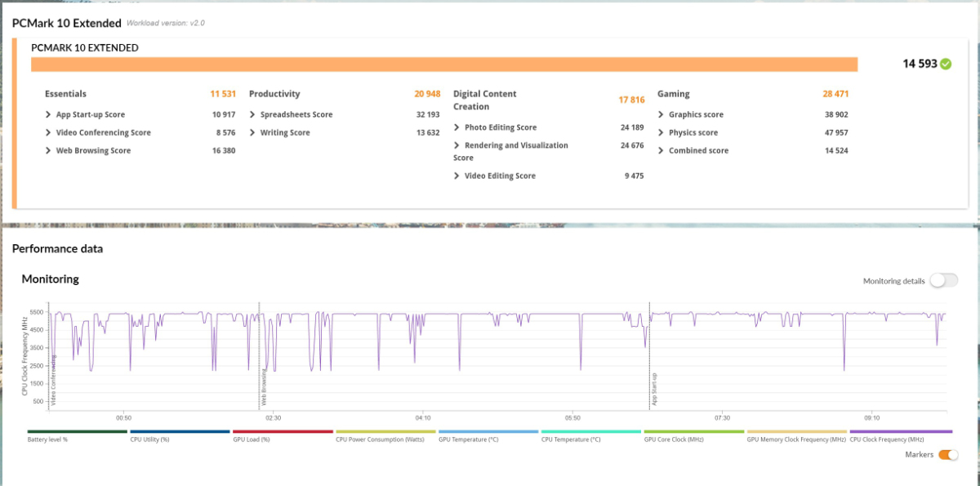Viewport: 980px width, 486px height.
Task: Expand Spreadsheets Score chevron
Action: (252, 114)
